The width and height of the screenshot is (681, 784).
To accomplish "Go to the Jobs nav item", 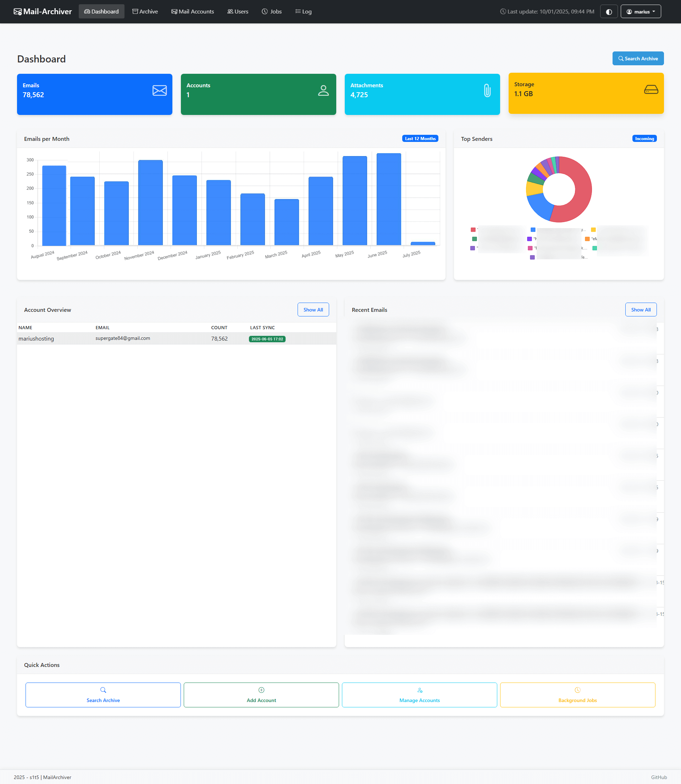I will pyautogui.click(x=271, y=12).
